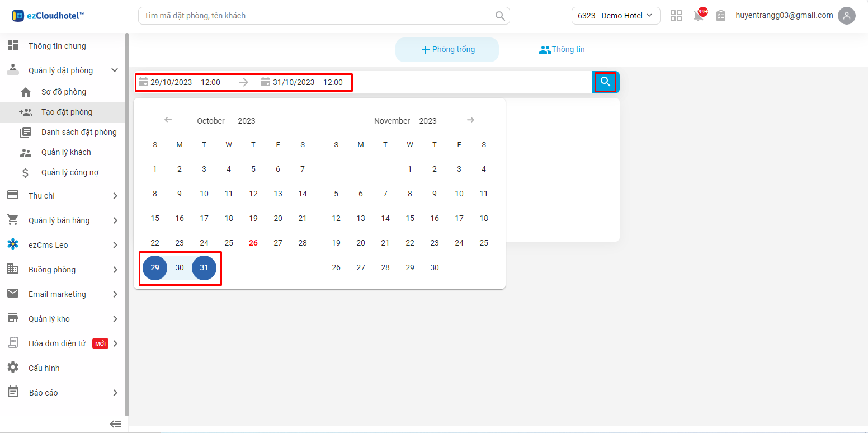Switch to the Thông tin tab
868x433 pixels.
pos(562,50)
